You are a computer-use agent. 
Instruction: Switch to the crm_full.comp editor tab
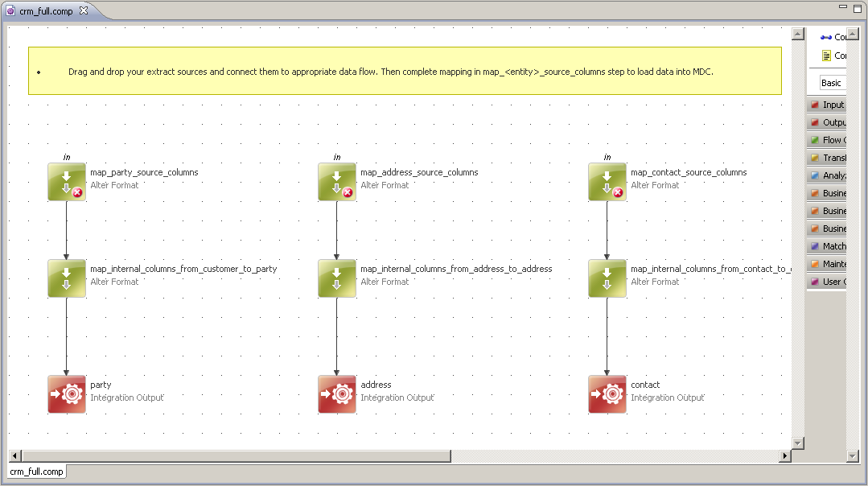click(45, 11)
